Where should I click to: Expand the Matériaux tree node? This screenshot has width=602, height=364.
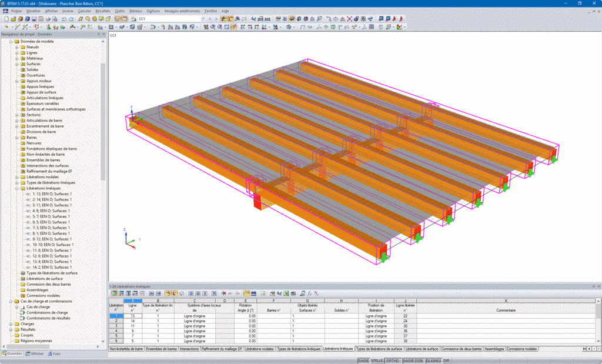(17, 58)
